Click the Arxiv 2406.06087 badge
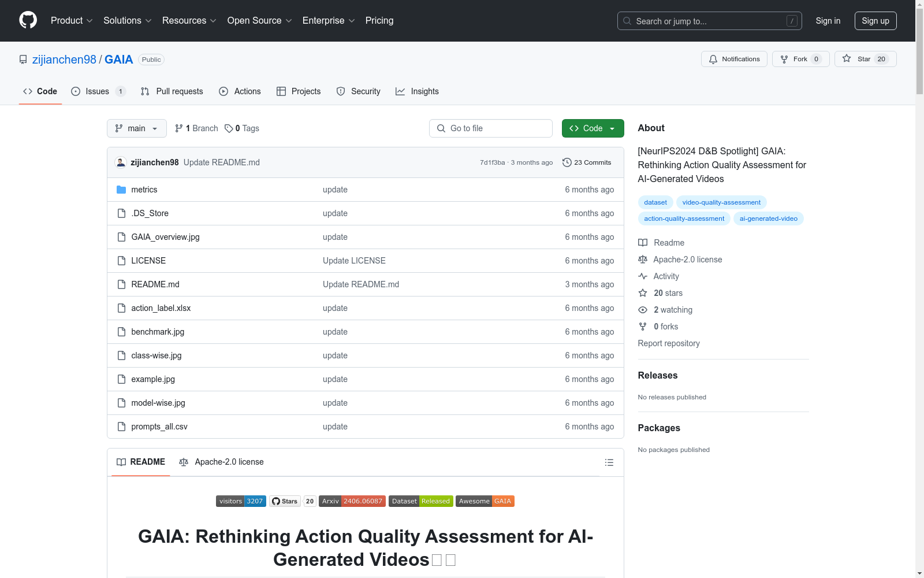The image size is (924, 578). (352, 501)
